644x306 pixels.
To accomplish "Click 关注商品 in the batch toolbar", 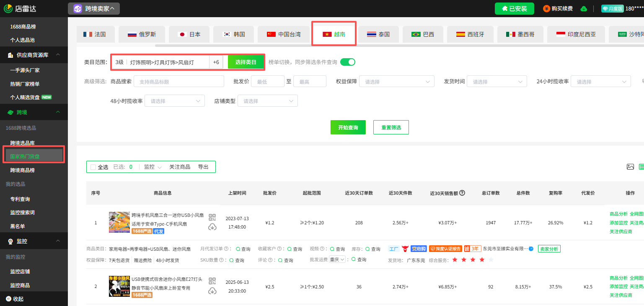I will tap(180, 167).
